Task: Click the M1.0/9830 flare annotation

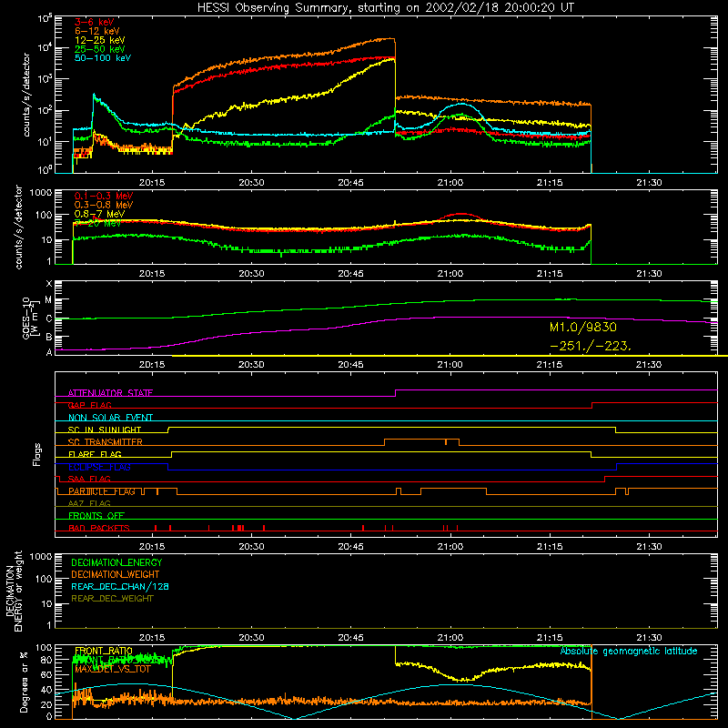Action: 583,328
